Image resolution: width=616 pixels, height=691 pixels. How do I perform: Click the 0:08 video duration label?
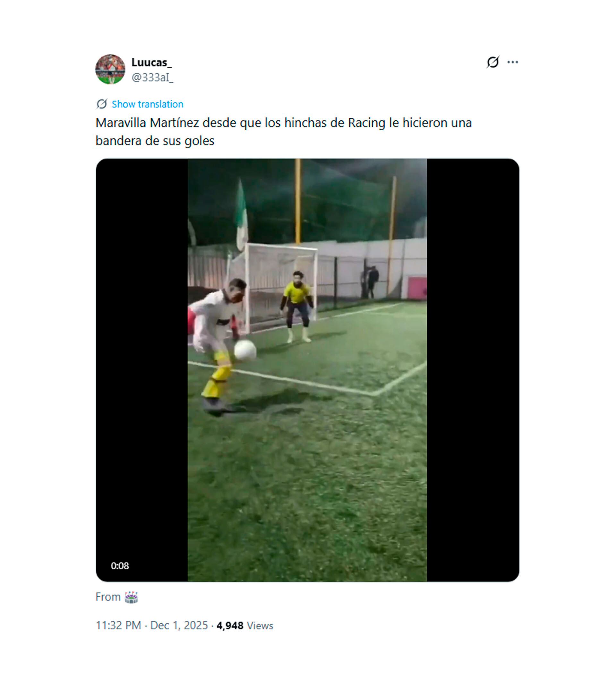[x=120, y=566]
